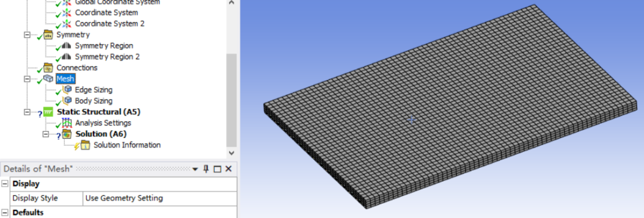Image resolution: width=644 pixels, height=218 pixels.
Task: Collapse the Defaults section in Details
Action: tap(5, 213)
